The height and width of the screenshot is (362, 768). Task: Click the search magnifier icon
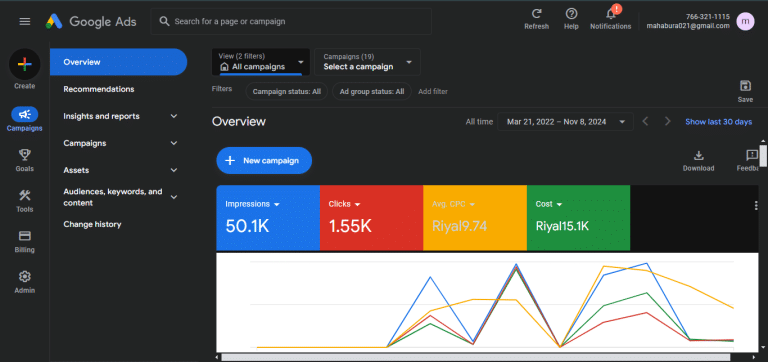(165, 22)
